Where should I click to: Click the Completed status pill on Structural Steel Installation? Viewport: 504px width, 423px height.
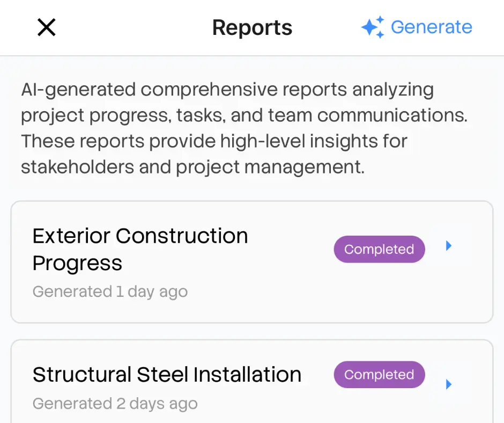tap(379, 375)
